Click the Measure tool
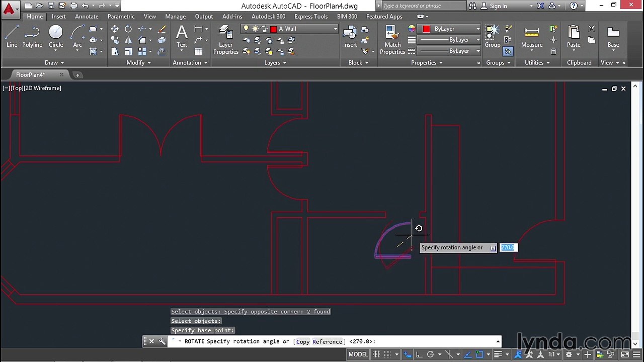The width and height of the screenshot is (644, 362). click(x=532, y=36)
